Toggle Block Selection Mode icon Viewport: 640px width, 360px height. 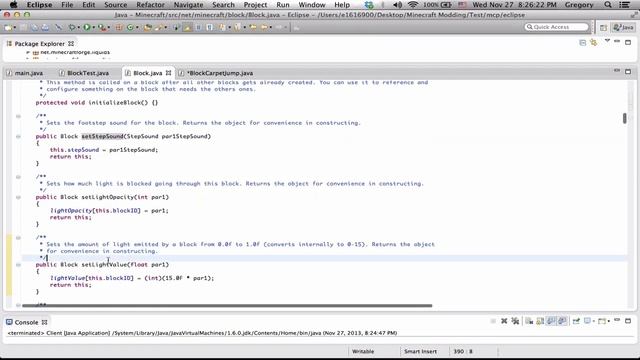point(198,27)
